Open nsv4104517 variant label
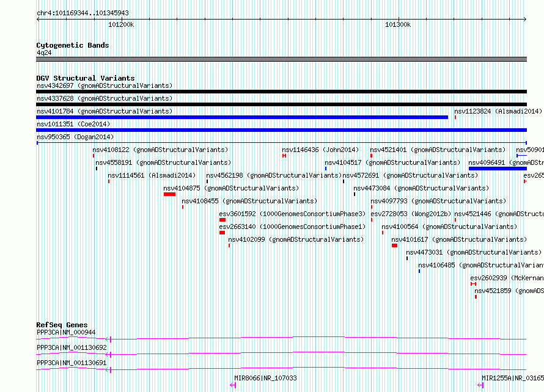Image resolution: width=544 pixels, height=392 pixels. pyautogui.click(x=393, y=162)
